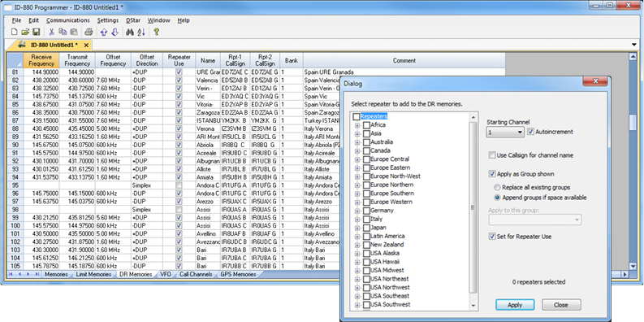Open the DStar menu
Screen dimensions: 644x322
(133, 20)
